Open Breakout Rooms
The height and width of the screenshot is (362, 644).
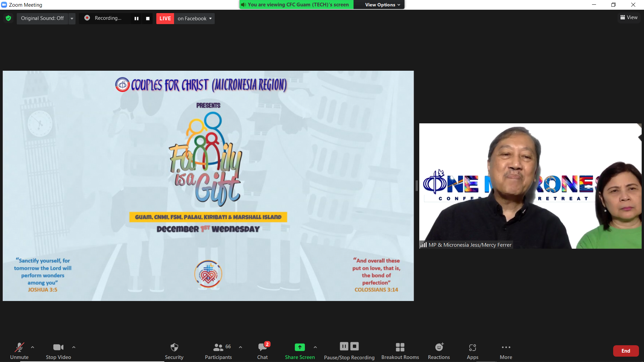coord(400,351)
